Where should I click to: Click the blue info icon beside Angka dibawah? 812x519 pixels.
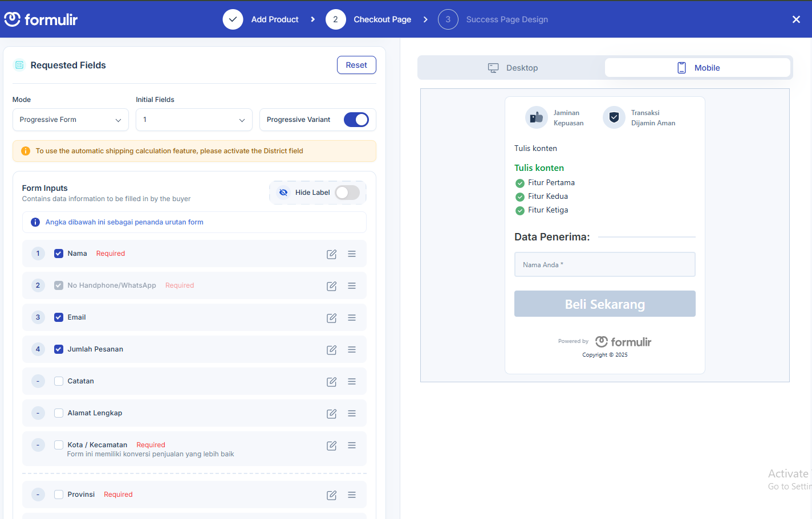35,222
